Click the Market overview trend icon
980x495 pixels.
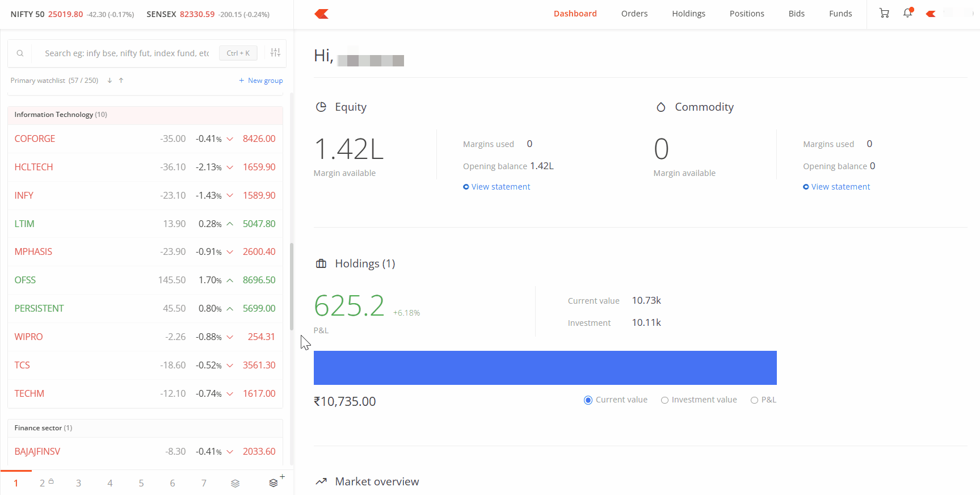tap(321, 481)
